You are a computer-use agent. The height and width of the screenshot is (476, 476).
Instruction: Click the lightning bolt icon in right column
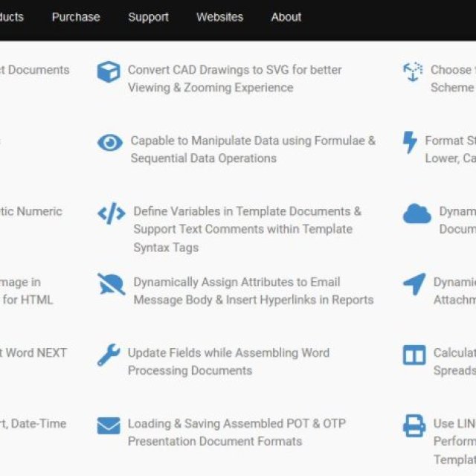point(410,143)
